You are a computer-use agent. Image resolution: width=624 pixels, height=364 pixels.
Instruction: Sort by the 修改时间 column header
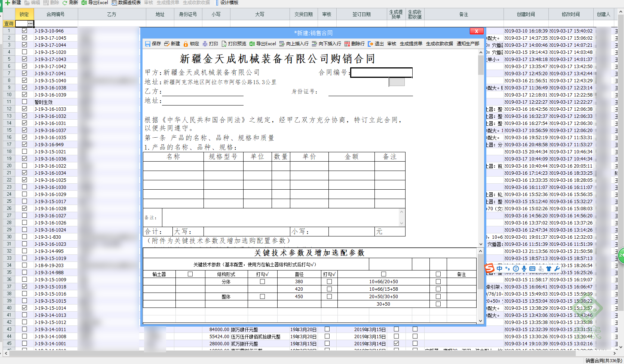pos(571,14)
